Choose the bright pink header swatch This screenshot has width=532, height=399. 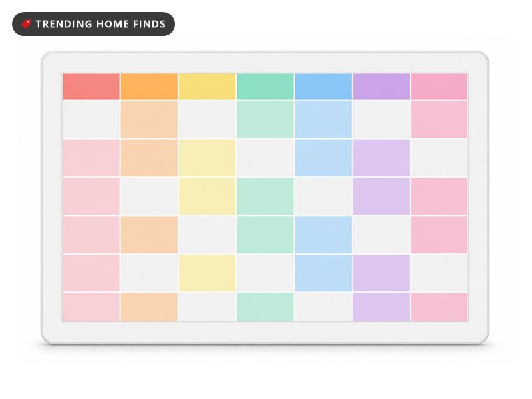439,86
